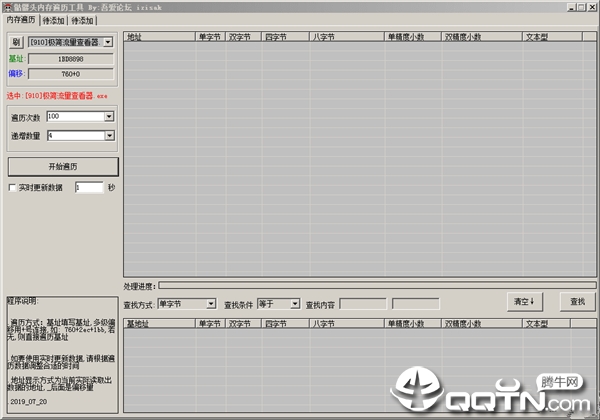Open the second 待添加 tab
The width and height of the screenshot is (600, 420).
click(x=82, y=21)
